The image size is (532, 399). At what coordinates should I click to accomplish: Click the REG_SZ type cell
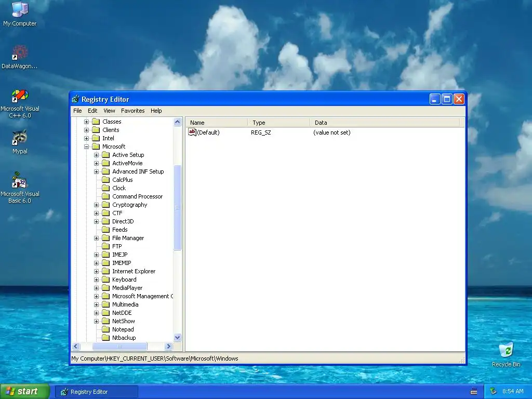261,132
